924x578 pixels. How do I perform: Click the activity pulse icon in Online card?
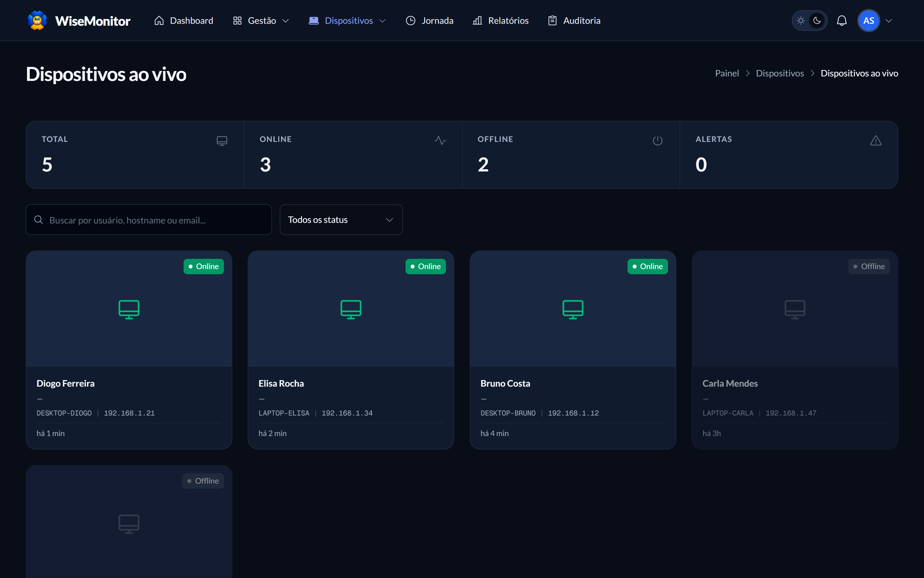pos(440,141)
